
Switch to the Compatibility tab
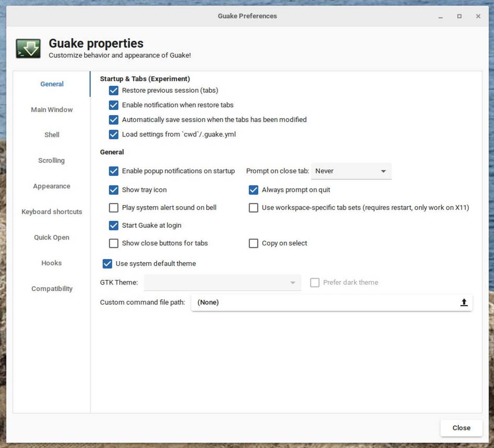pos(52,289)
